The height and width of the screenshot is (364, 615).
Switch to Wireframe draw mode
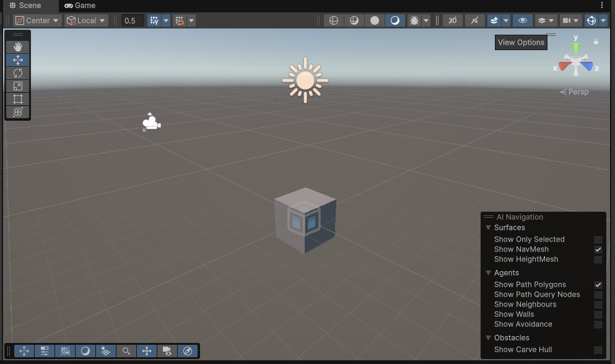(x=334, y=20)
